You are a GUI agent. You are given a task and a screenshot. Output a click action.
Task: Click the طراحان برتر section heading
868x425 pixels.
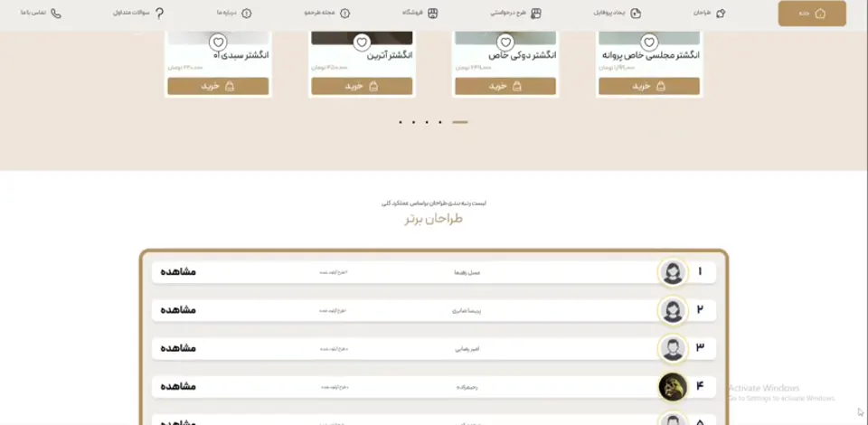pos(433,219)
